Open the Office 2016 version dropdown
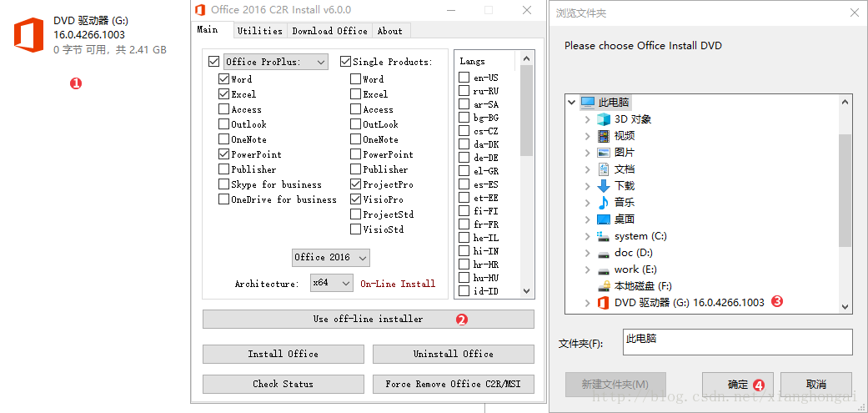This screenshot has height=413, width=868. (x=330, y=258)
